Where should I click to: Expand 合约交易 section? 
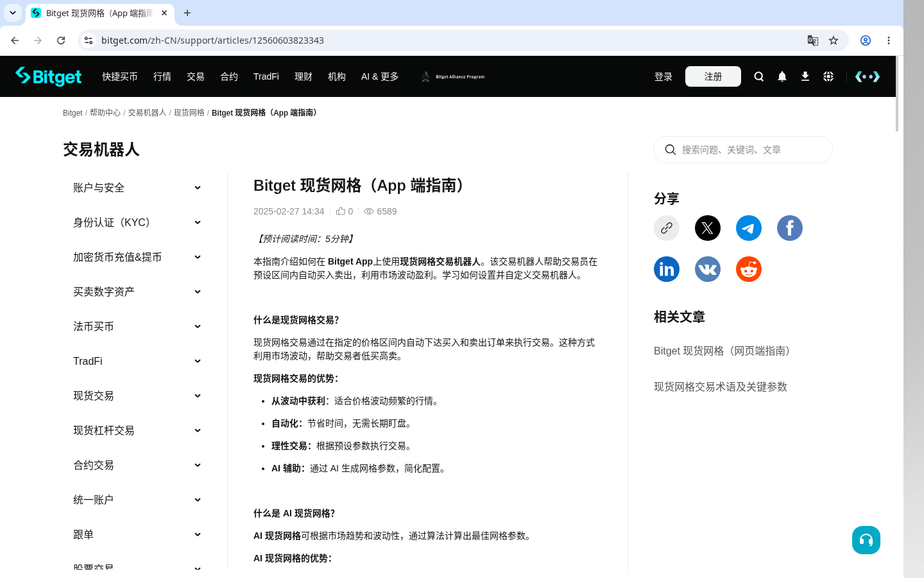click(x=137, y=465)
